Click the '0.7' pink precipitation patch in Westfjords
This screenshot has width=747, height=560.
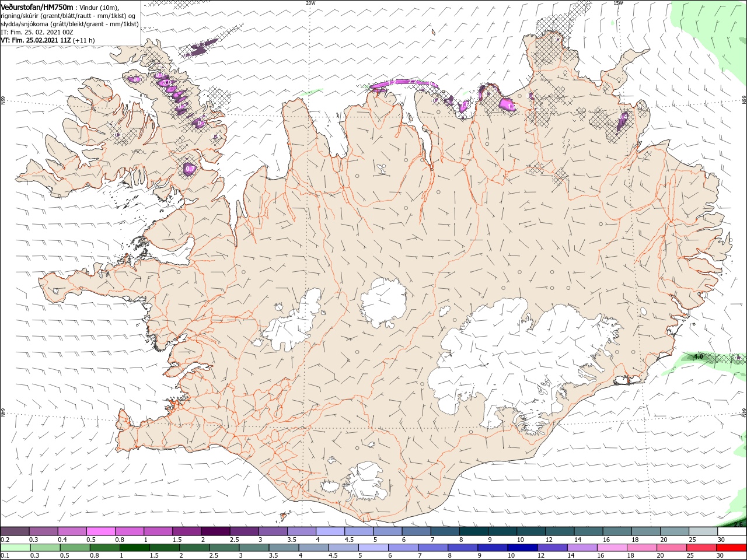pos(189,169)
